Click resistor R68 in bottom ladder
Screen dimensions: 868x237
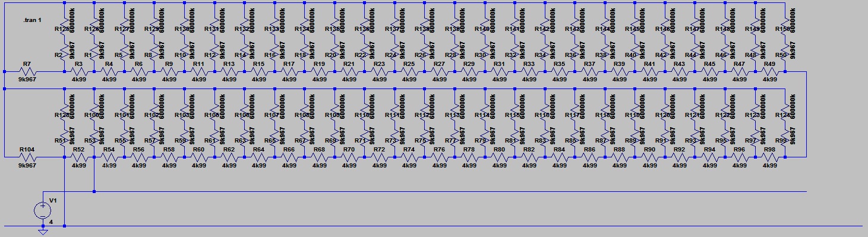click(320, 158)
